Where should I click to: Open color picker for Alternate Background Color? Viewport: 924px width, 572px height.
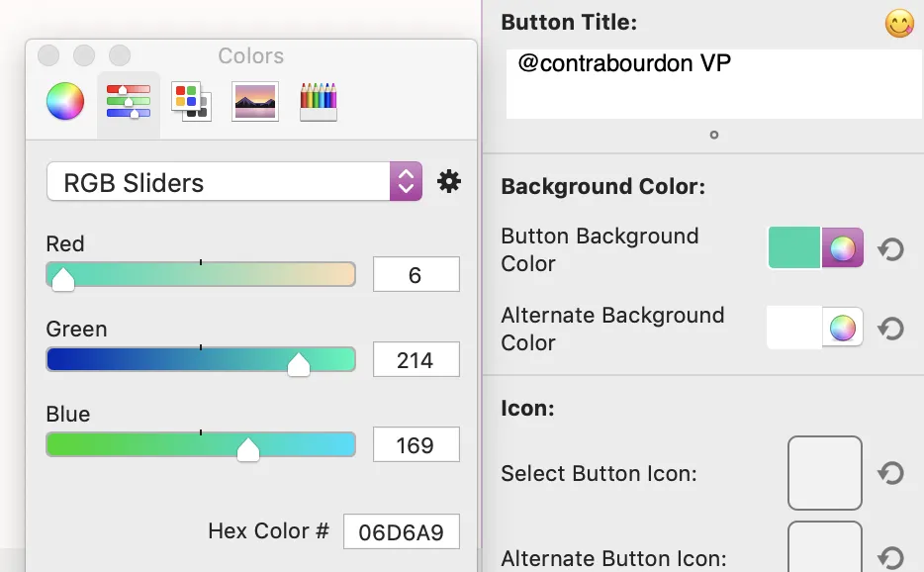pos(843,328)
